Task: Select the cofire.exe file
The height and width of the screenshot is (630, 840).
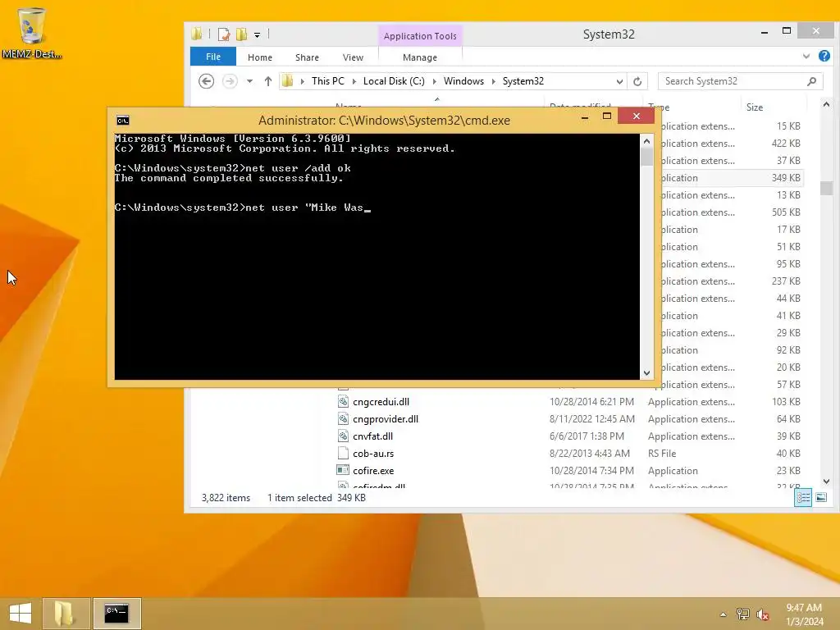Action: pyautogui.click(x=373, y=470)
